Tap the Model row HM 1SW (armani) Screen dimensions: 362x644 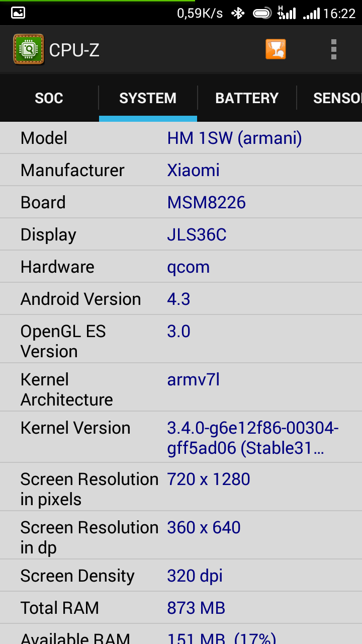click(181, 138)
